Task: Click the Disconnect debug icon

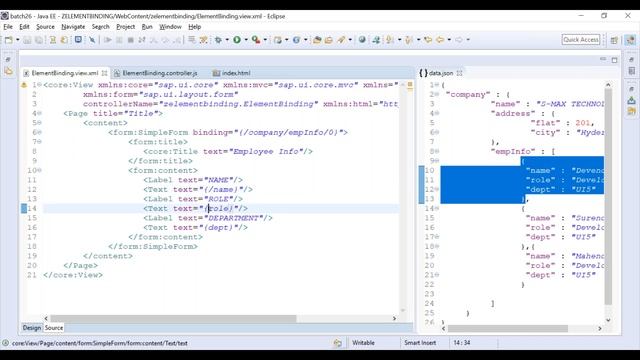Action: [x=142, y=40]
